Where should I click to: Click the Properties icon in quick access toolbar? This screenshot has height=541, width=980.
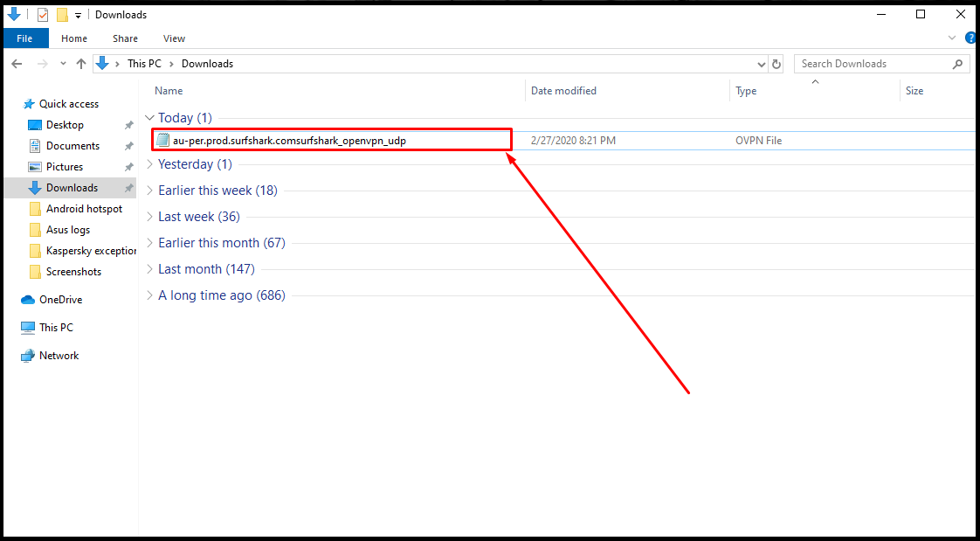coord(43,15)
